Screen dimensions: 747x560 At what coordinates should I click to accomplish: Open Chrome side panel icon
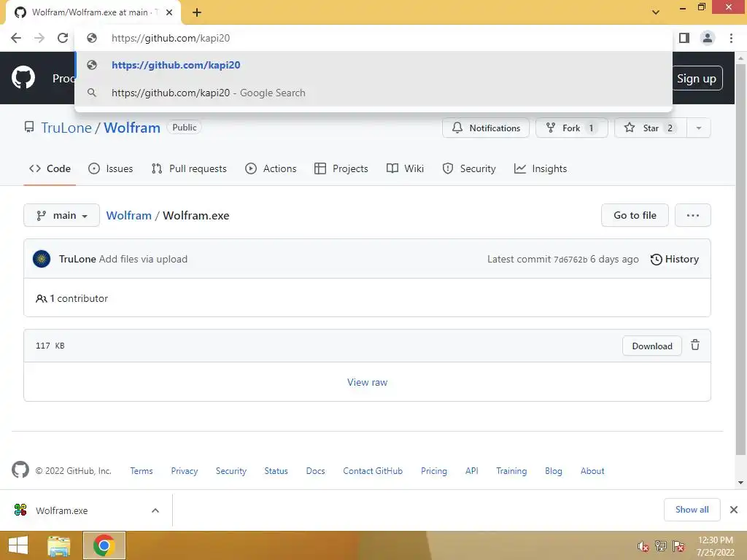684,38
